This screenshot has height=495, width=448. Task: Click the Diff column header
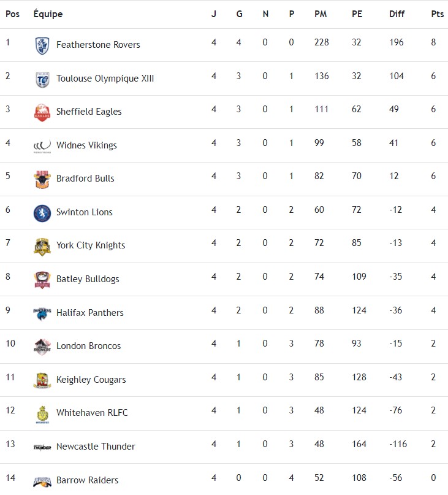point(397,14)
